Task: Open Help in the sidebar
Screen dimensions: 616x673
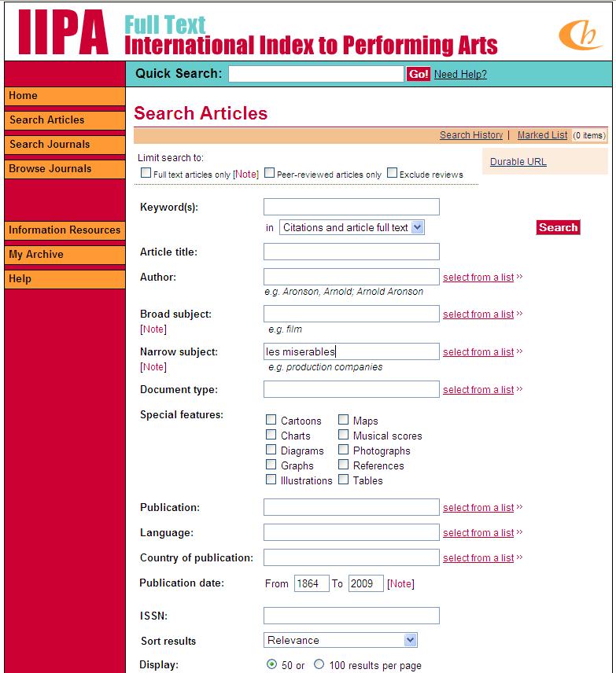Action: coord(65,279)
